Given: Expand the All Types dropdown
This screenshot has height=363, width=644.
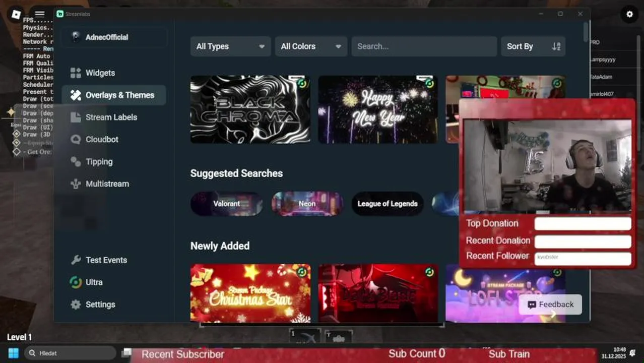Looking at the screenshot, I should click(x=230, y=46).
